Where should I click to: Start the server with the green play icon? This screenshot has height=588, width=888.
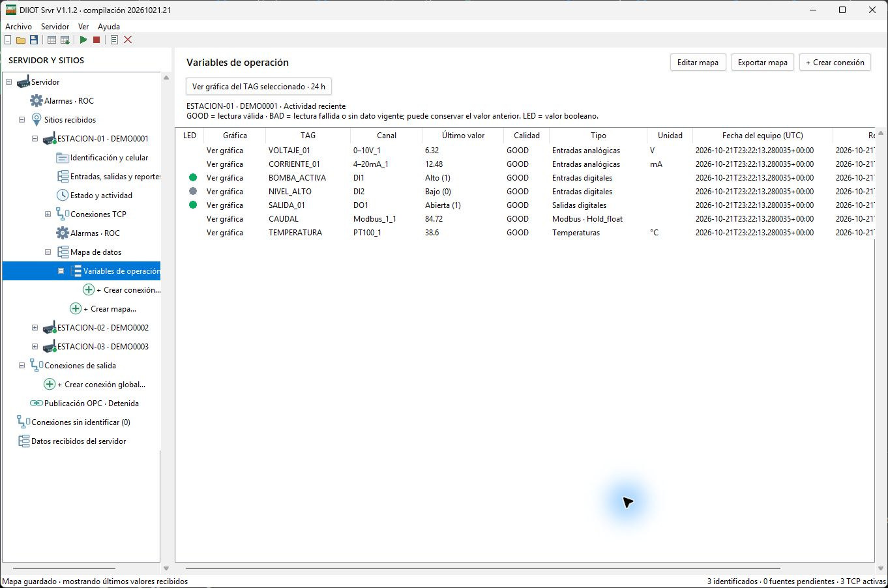pyautogui.click(x=83, y=40)
